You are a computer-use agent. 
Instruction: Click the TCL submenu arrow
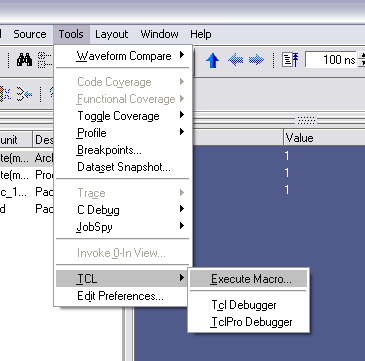click(x=182, y=277)
